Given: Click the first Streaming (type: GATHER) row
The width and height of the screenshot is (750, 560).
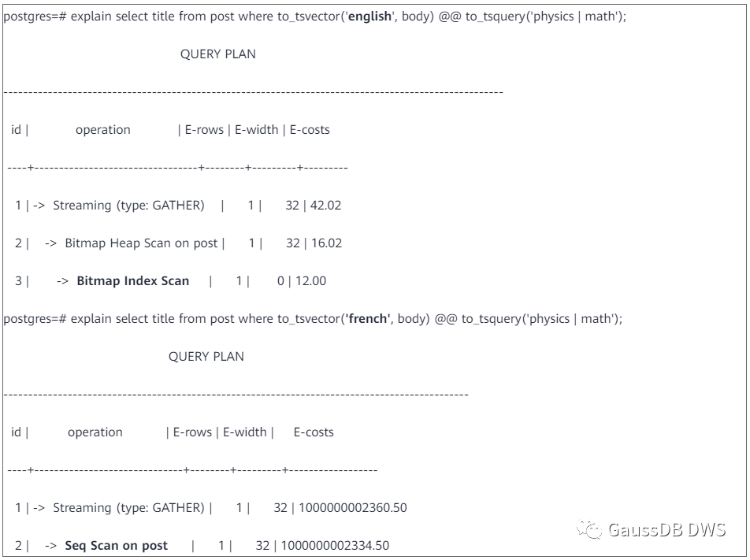Looking at the screenshot, I should [177, 205].
